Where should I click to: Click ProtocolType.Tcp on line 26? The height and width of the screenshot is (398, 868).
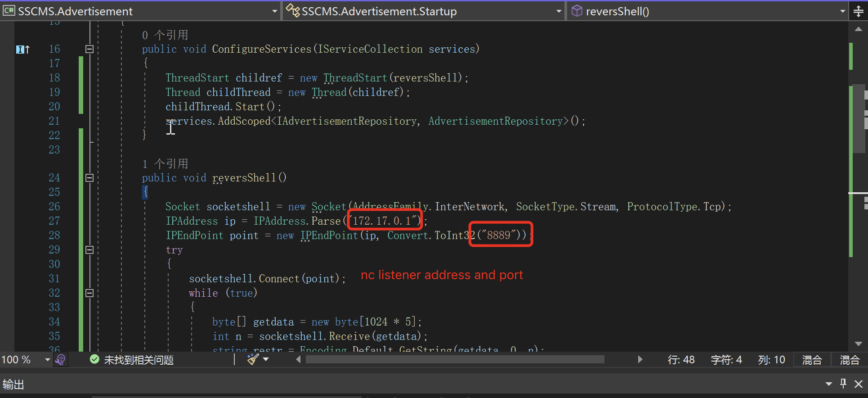tap(674, 206)
